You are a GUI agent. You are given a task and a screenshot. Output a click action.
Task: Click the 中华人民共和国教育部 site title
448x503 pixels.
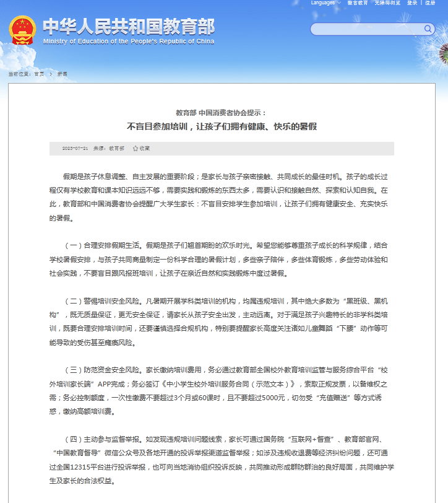129,27
